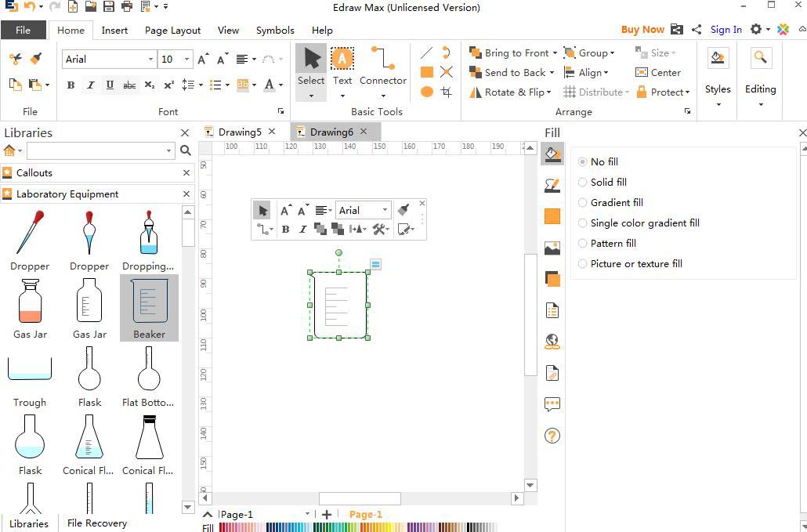The width and height of the screenshot is (807, 532).
Task: Select the Crop tool
Action: (447, 92)
